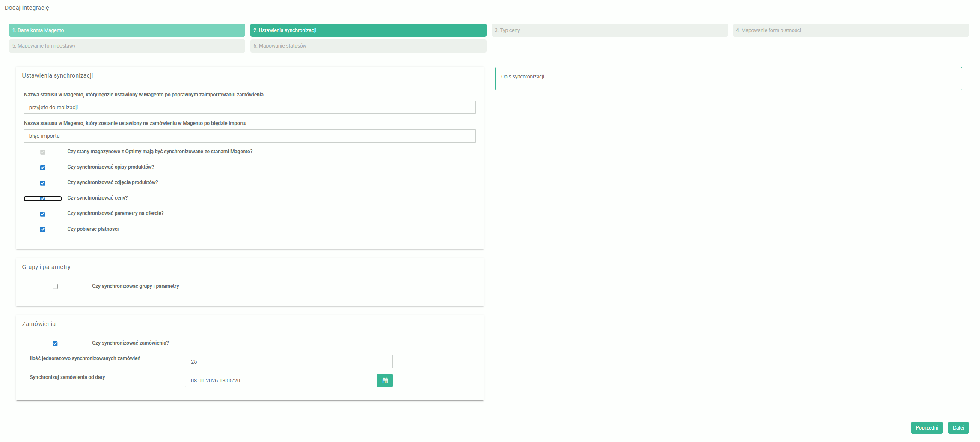Switch to '4. Mapowanie form płatności' step
The height and width of the screenshot is (442, 980).
(x=851, y=30)
